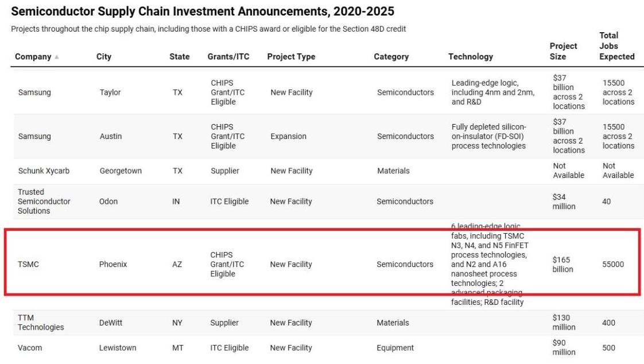Click the Georgetown city cell
This screenshot has height=364, width=644.
pos(121,171)
